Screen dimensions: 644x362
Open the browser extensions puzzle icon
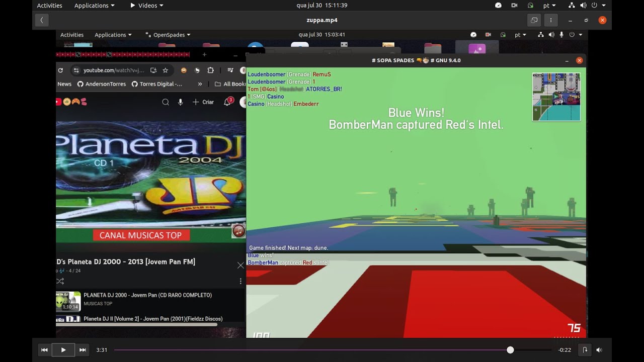pos(210,70)
